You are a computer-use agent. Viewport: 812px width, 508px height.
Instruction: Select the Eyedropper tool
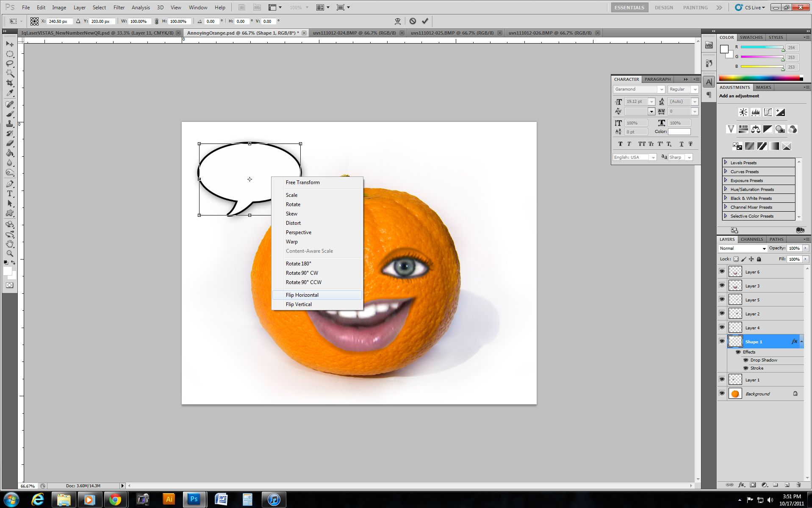point(10,93)
